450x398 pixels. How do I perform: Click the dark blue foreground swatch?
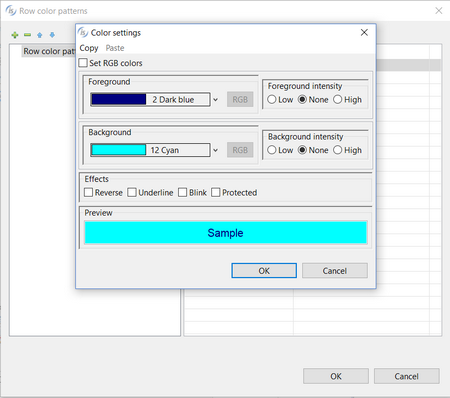(119, 99)
